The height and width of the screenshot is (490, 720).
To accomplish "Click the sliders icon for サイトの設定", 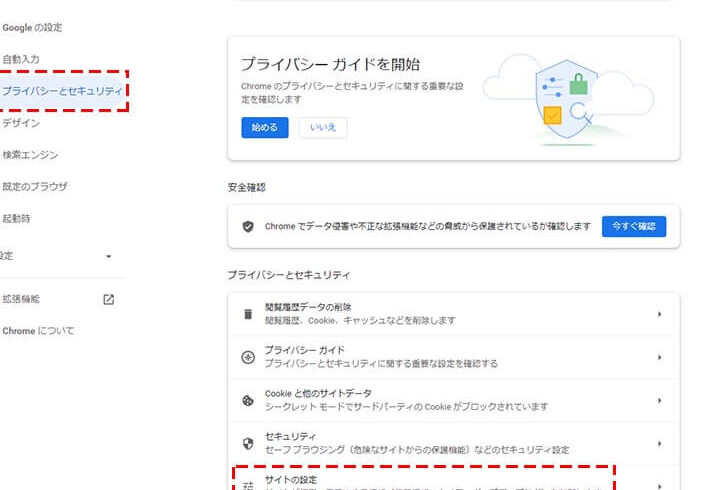I will click(x=248, y=485).
